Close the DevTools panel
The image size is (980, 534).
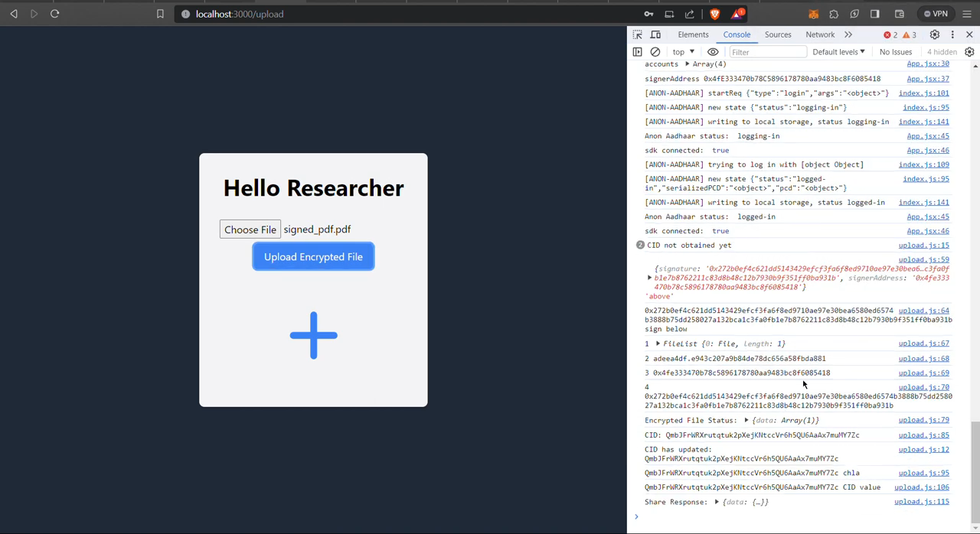[969, 34]
